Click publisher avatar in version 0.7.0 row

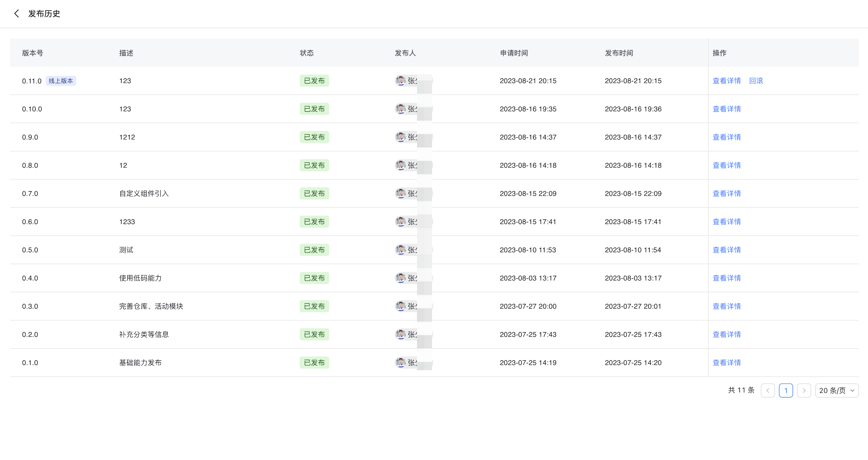400,193
